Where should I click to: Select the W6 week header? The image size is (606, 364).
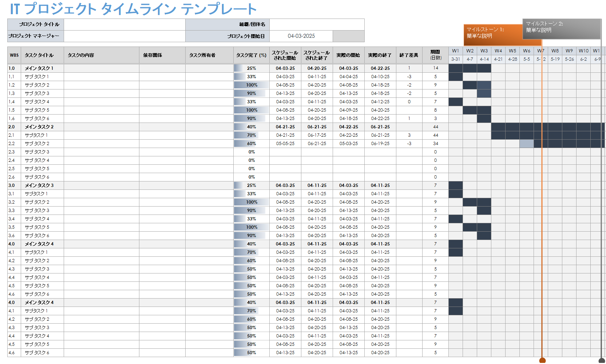tap(527, 51)
